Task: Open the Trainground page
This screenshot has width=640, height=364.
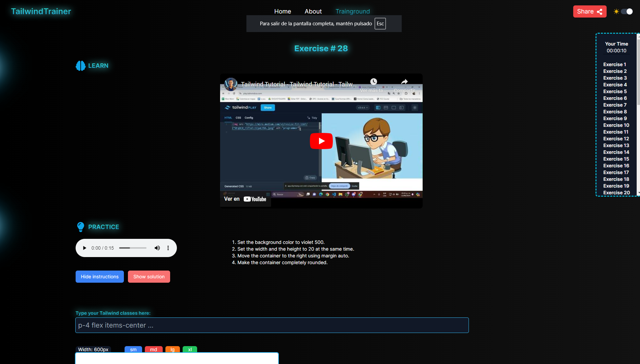Action: click(352, 11)
